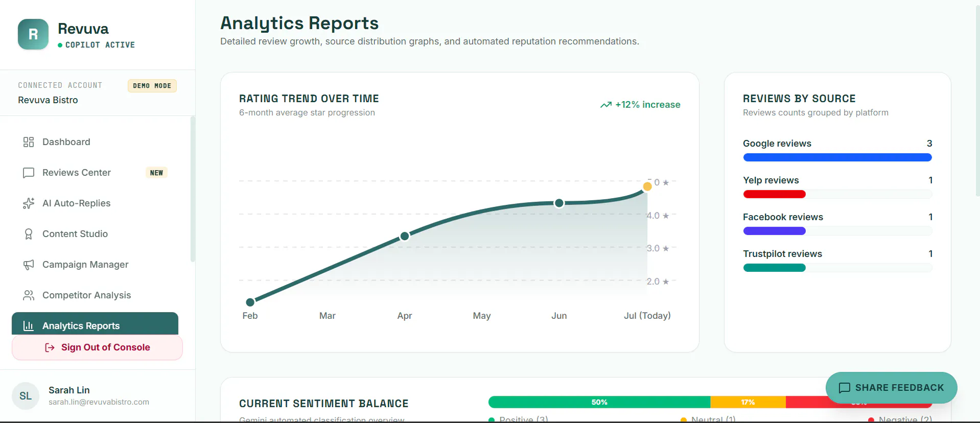Click the Reviews By Source title
This screenshot has width=980, height=423.
click(799, 99)
